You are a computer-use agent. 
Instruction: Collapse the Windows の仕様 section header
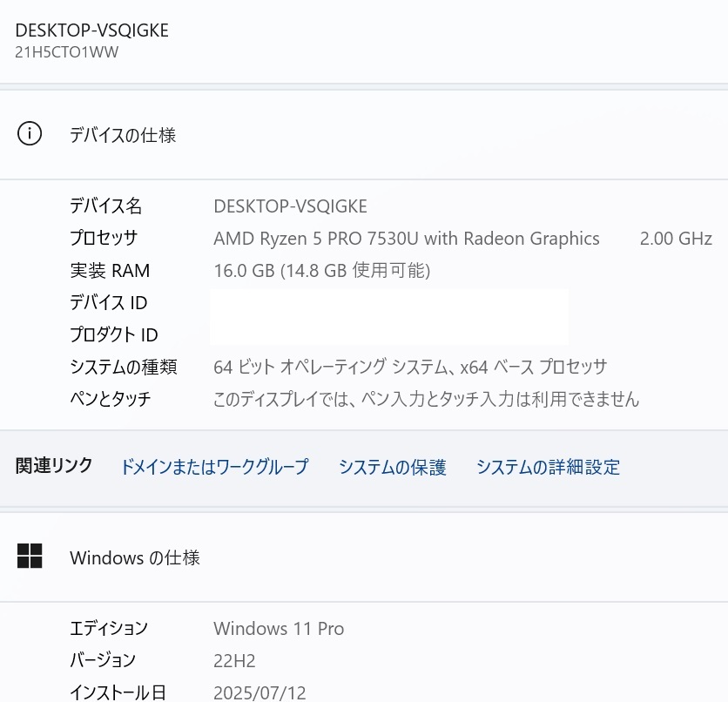pos(364,557)
